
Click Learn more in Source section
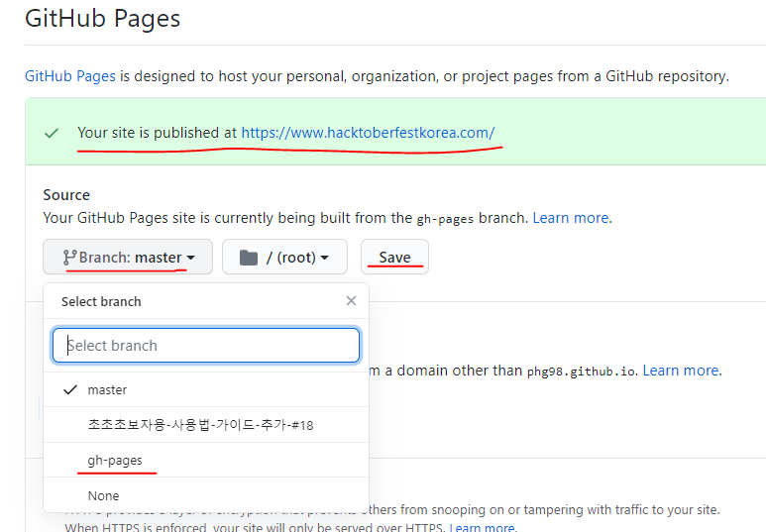571,218
